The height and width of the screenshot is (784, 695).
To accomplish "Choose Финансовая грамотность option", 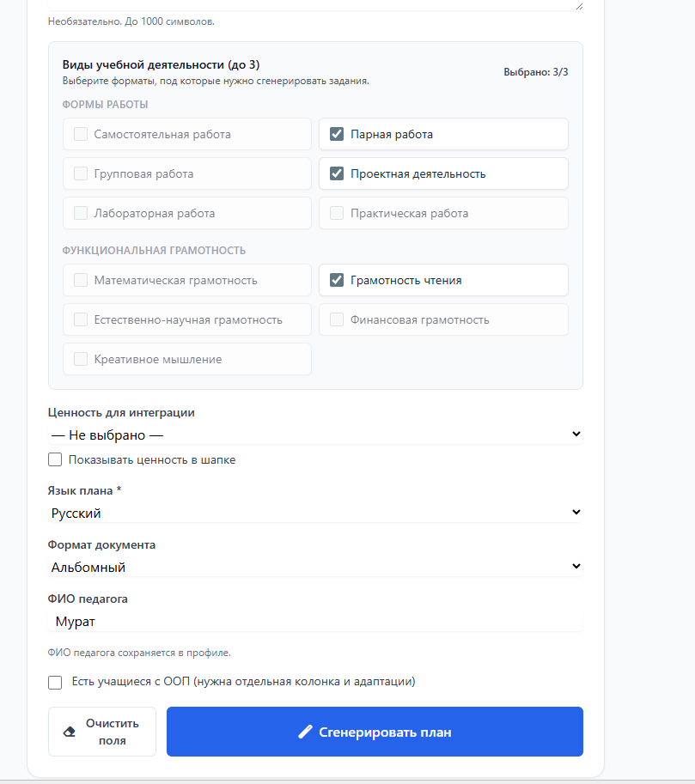I will [337, 319].
